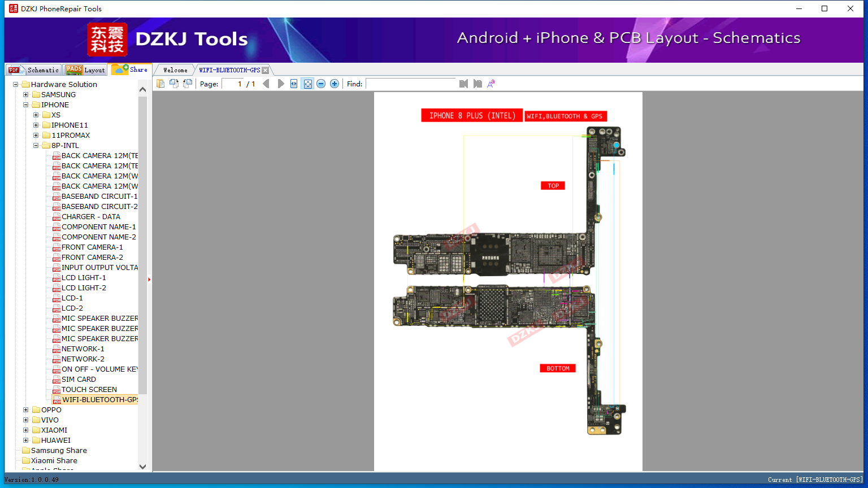
Task: Expand the VIVO folder node
Action: (26, 420)
